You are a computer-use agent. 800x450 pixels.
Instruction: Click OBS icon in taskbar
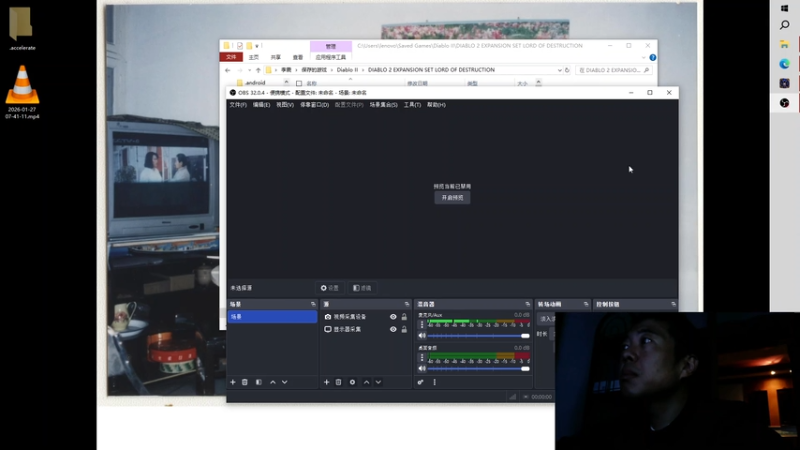[x=785, y=103]
